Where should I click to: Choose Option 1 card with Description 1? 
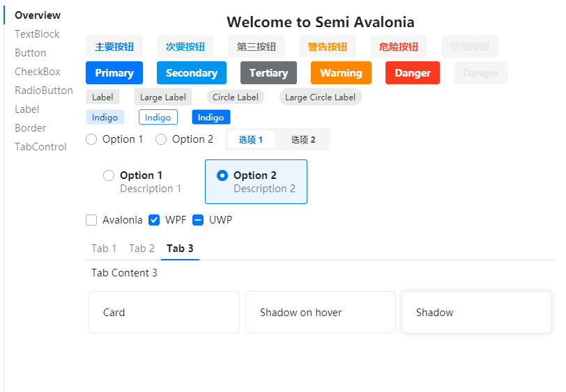point(142,182)
